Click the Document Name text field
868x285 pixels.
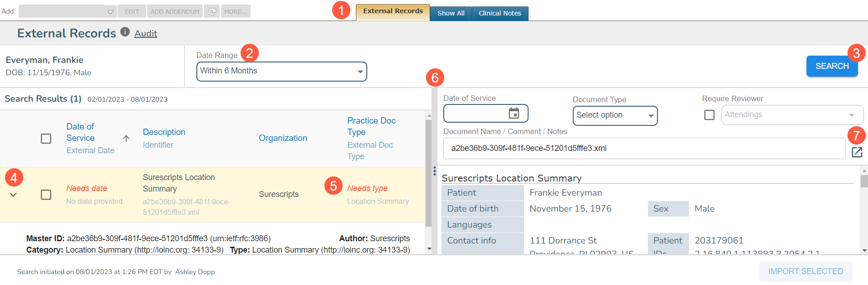click(643, 149)
